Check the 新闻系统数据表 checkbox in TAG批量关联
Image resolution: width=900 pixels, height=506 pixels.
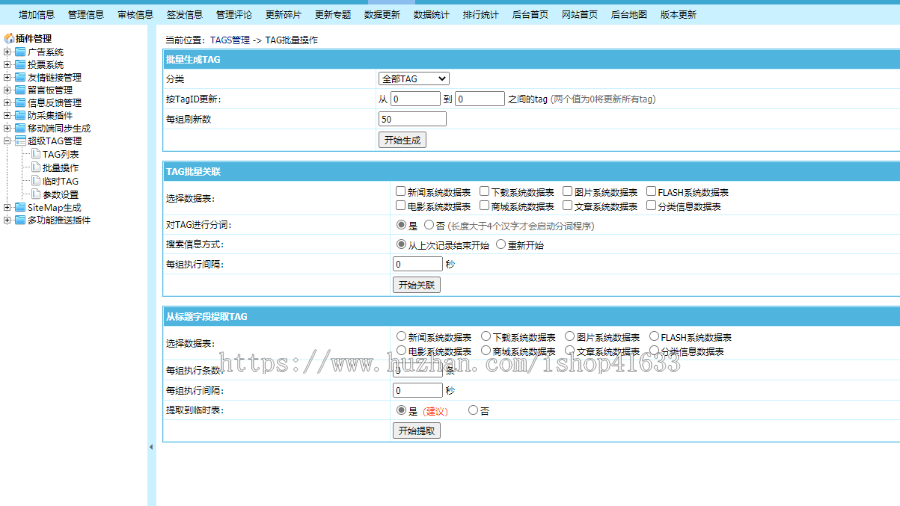[400, 192]
